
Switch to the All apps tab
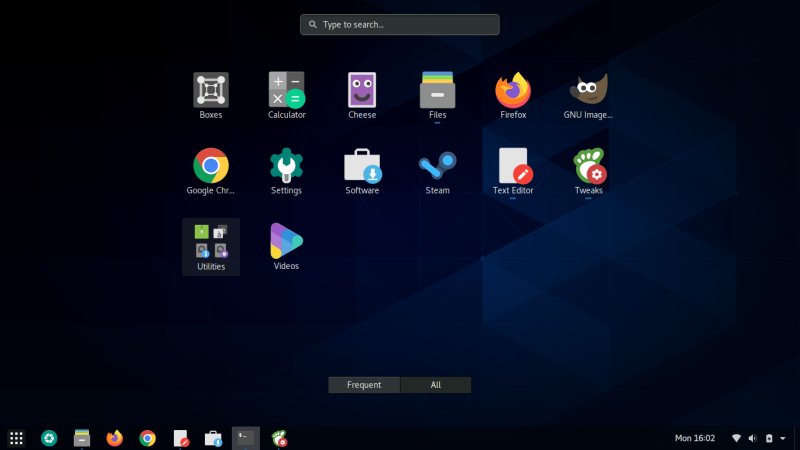coord(435,385)
